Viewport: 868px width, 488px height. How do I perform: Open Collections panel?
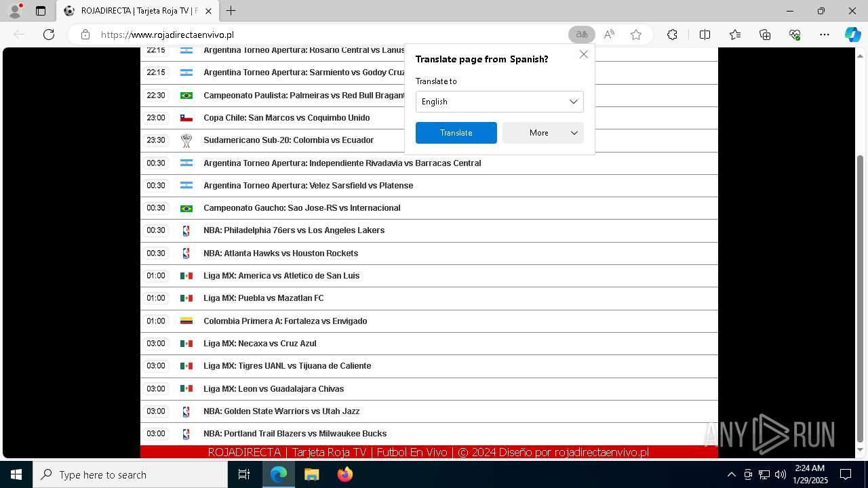pos(765,35)
